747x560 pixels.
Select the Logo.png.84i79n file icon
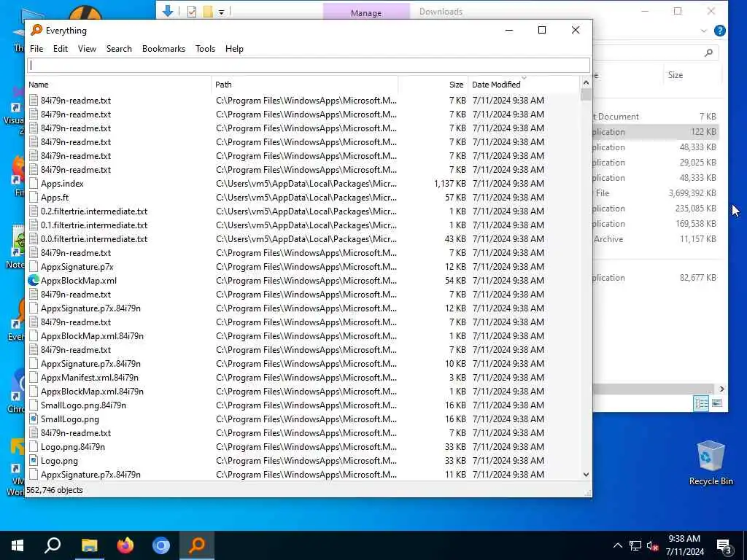point(34,447)
